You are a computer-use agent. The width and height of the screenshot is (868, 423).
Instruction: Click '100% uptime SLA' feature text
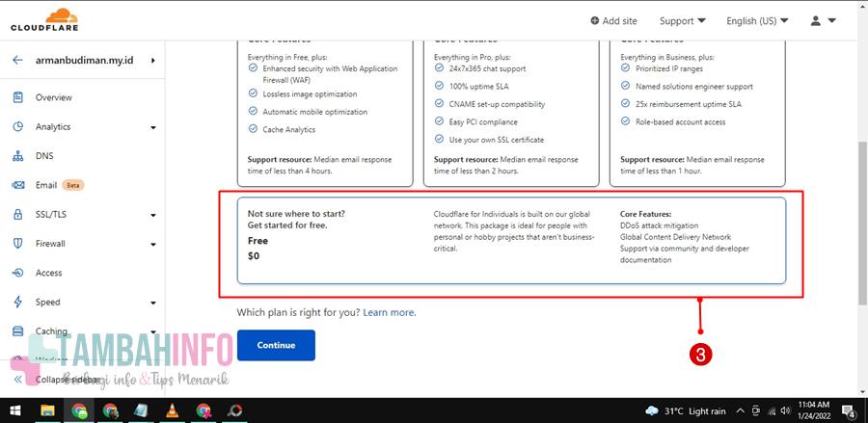click(478, 87)
